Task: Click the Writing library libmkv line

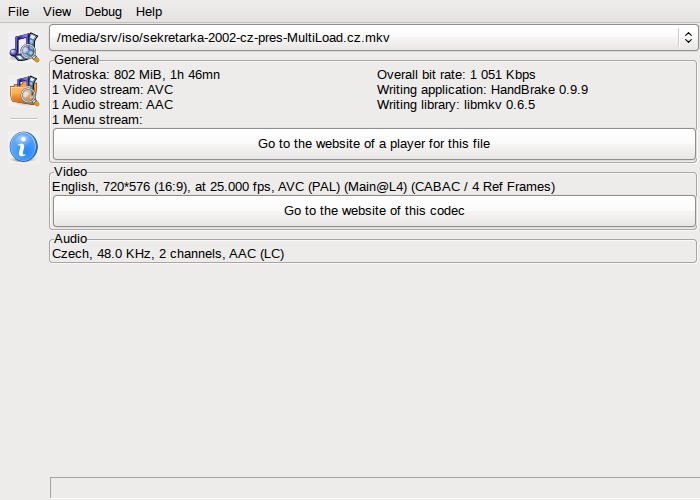Action: (x=456, y=105)
